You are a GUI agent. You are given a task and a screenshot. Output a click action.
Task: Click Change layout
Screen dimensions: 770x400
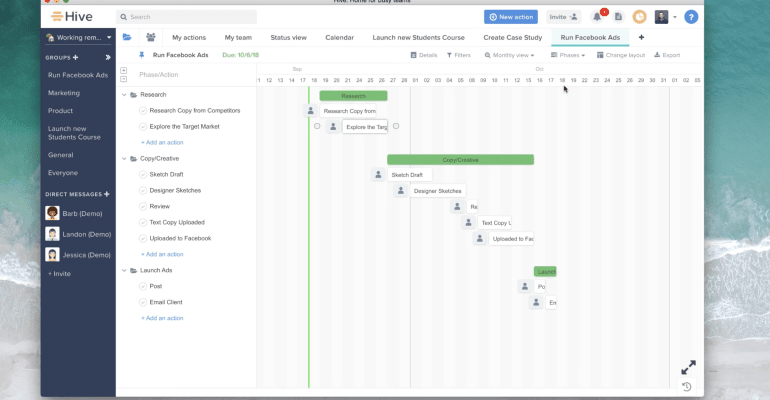point(621,55)
